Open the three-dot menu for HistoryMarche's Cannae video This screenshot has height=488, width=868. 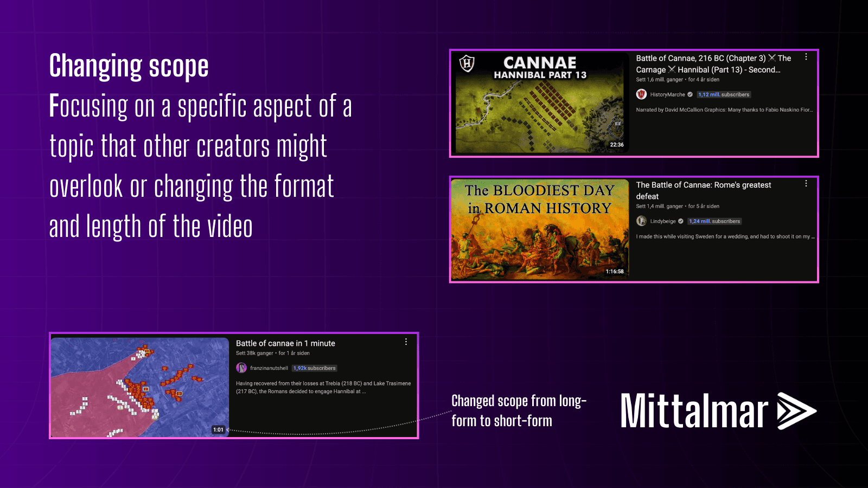click(806, 57)
